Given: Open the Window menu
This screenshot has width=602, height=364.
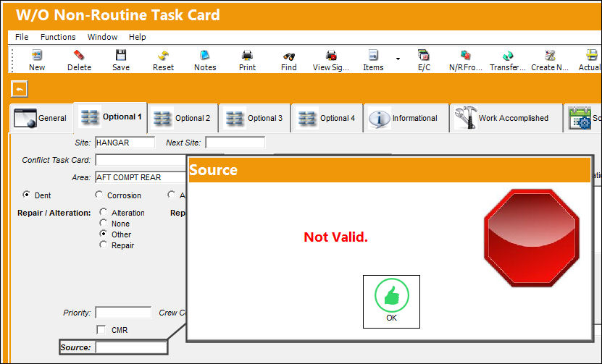Looking at the screenshot, I should pos(103,37).
